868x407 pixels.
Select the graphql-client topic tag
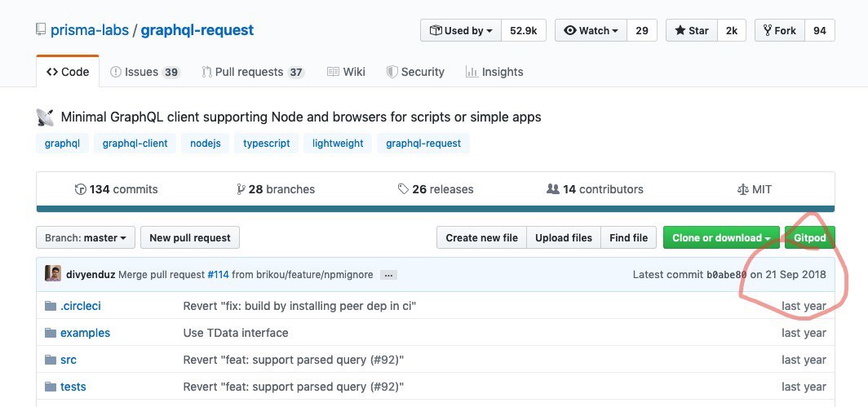tap(135, 143)
